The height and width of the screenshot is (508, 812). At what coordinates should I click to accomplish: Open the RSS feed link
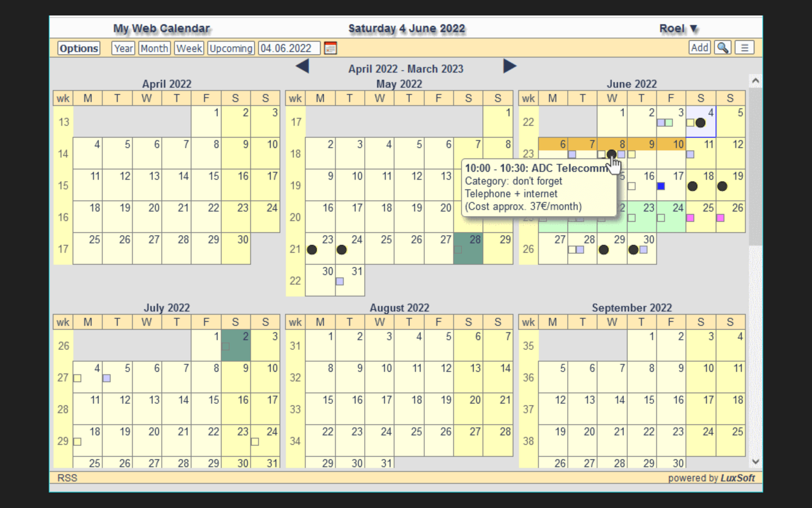[x=67, y=478]
